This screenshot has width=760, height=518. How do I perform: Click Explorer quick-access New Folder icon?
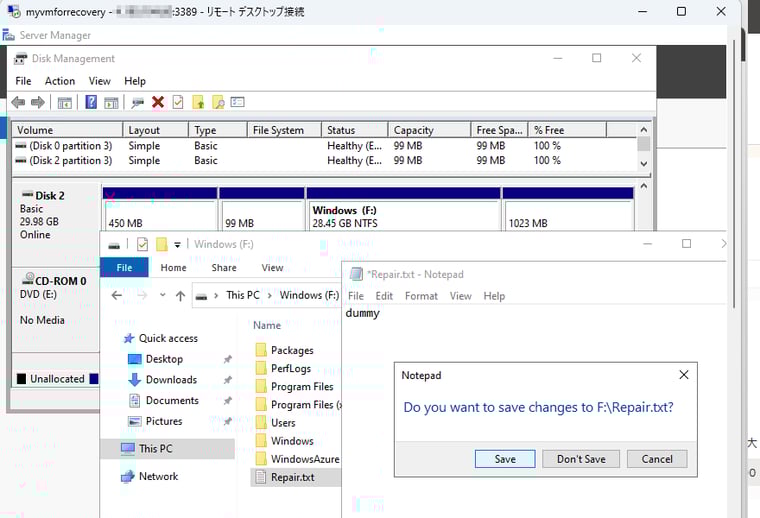coord(161,244)
